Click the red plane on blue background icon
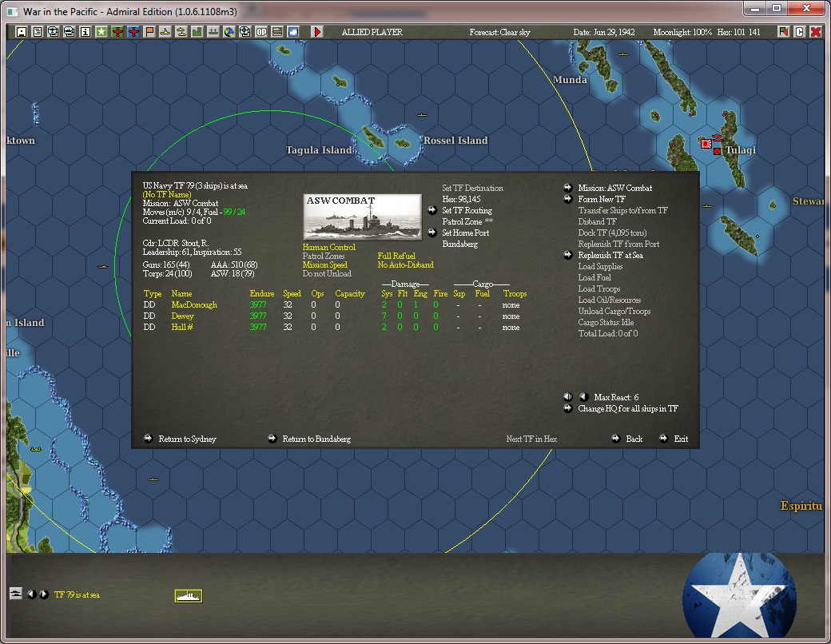This screenshot has width=831, height=644. click(133, 32)
